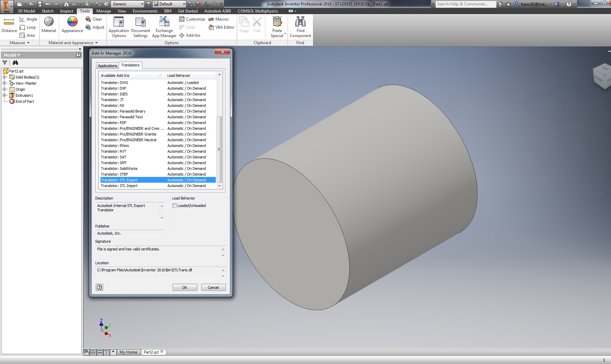The image size is (611, 364).
Task: Click the binoculars find icon in Model browser
Action: [15, 63]
